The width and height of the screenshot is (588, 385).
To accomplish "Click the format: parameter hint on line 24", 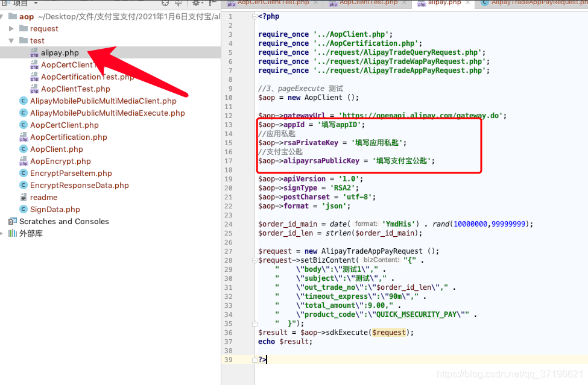I will tap(367, 224).
